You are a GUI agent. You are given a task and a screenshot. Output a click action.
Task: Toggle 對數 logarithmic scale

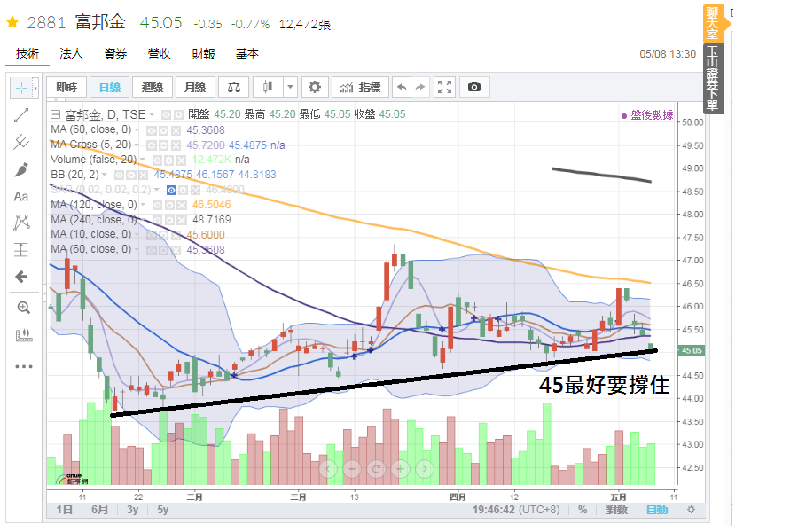617,510
